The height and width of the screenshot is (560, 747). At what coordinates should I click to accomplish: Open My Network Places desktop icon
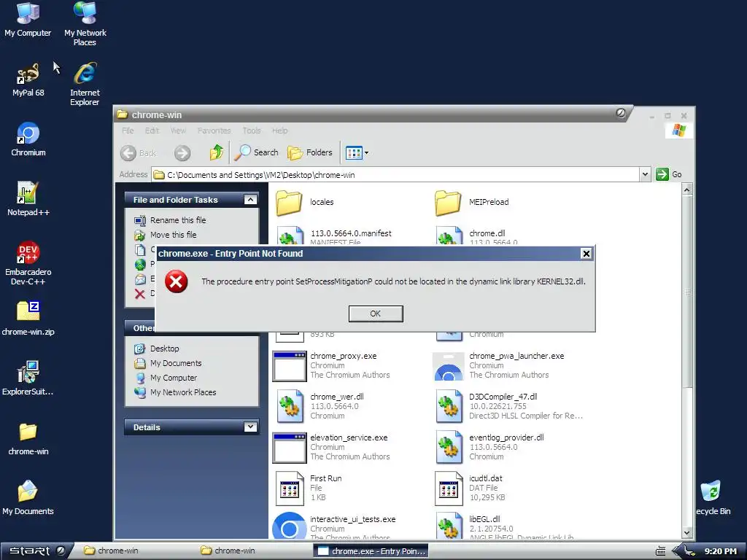point(85,24)
